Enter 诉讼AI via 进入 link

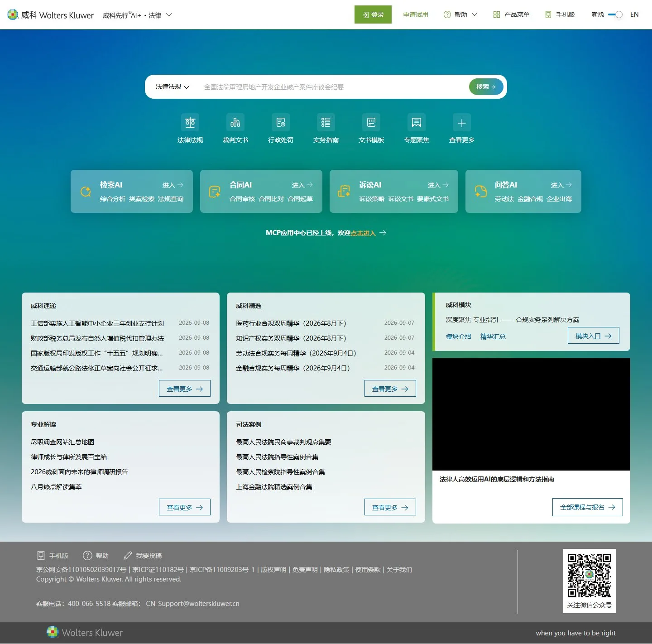point(438,185)
